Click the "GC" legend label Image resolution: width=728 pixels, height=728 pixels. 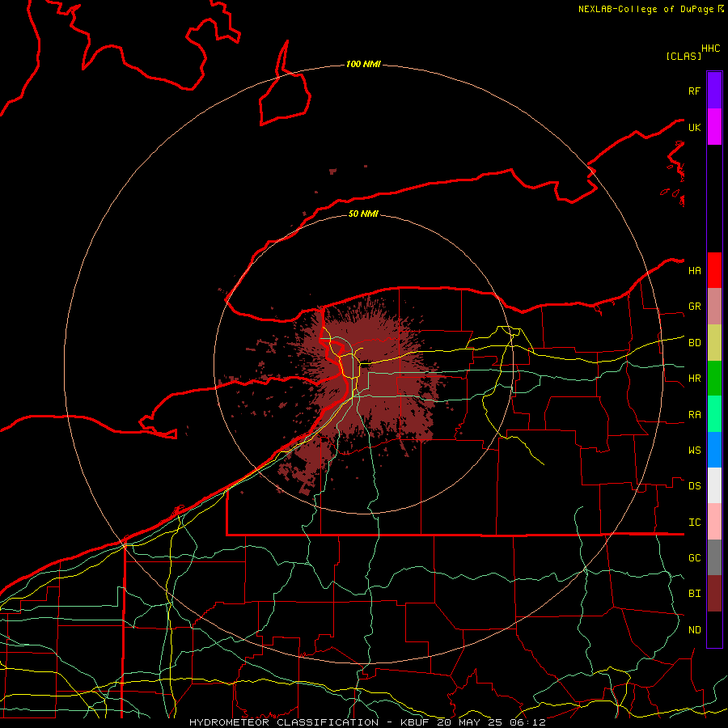[694, 558]
